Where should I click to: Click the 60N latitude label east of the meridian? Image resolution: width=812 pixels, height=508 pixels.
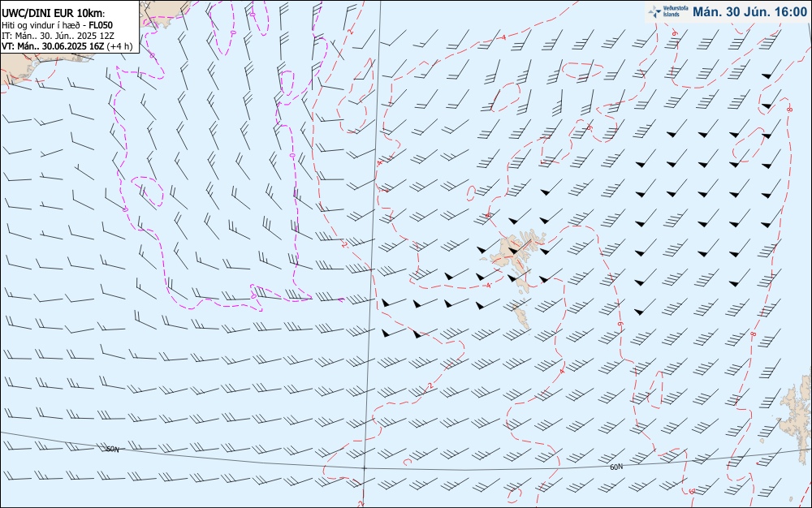[616, 467]
